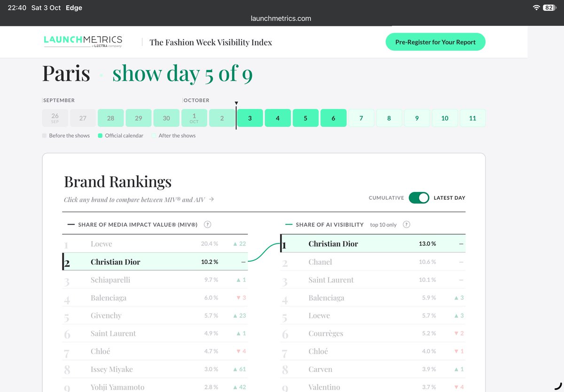This screenshot has height=392, width=564.
Task: Click the Fashion Week Visibility Index title
Action: (211, 42)
